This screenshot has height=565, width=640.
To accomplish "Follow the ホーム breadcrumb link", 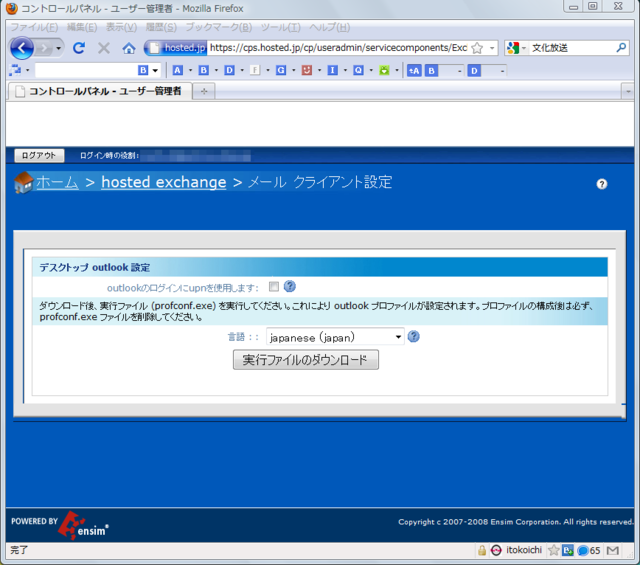I will [x=57, y=182].
